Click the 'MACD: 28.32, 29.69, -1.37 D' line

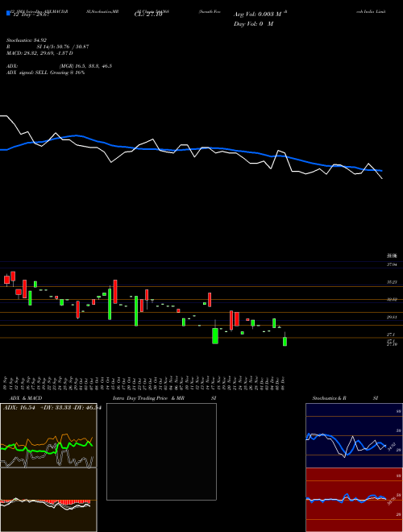tap(39, 53)
